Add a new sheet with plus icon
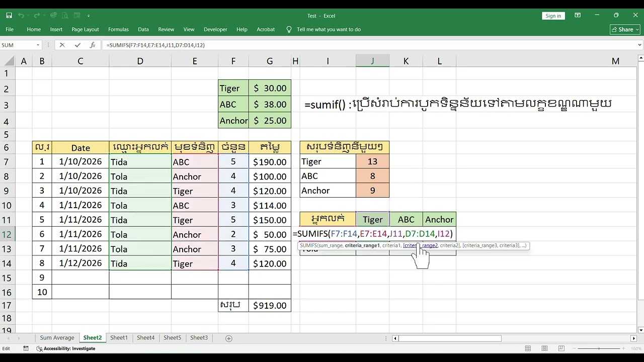Screen dimensions: 644x362 tap(229, 338)
